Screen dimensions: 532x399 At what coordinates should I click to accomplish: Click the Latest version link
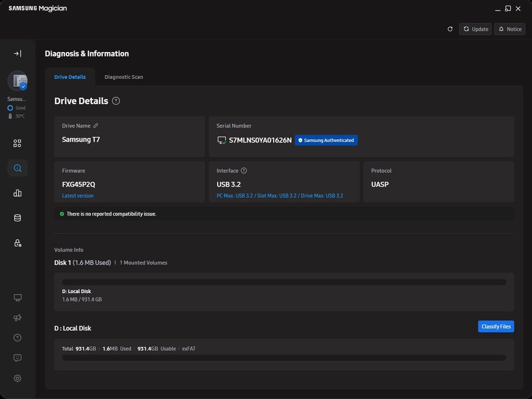[x=78, y=196]
